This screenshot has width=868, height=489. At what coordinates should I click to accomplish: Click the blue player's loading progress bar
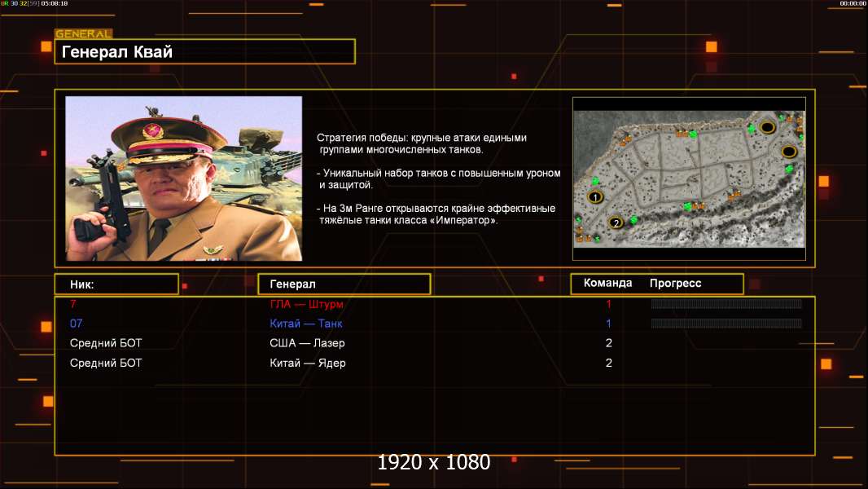pyautogui.click(x=726, y=324)
